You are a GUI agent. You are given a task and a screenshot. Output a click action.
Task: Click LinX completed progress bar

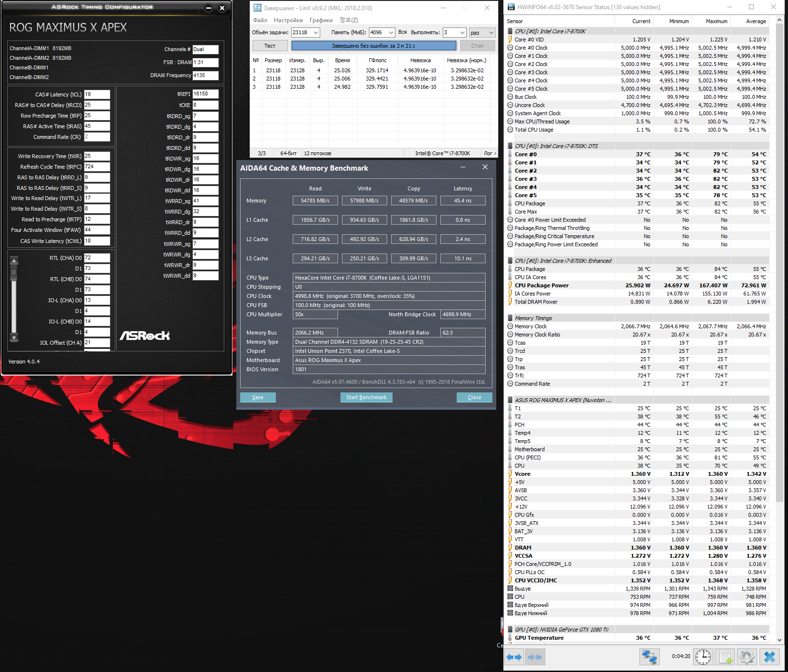(374, 46)
